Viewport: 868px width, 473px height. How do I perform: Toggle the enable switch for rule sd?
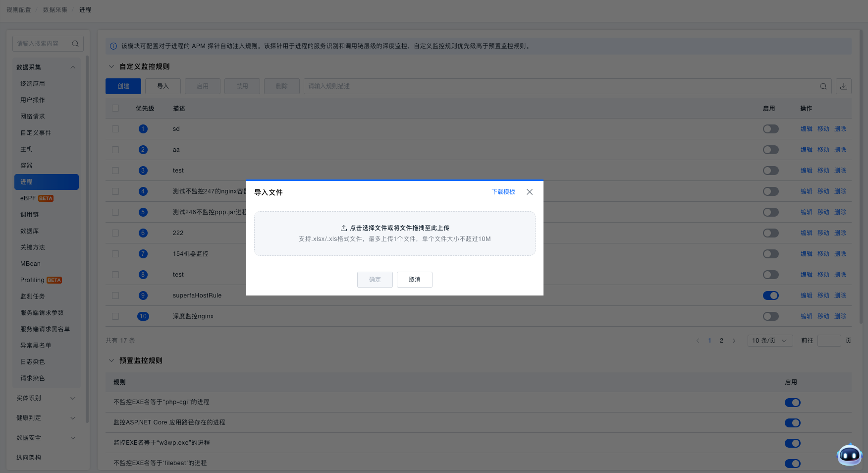coord(771,129)
